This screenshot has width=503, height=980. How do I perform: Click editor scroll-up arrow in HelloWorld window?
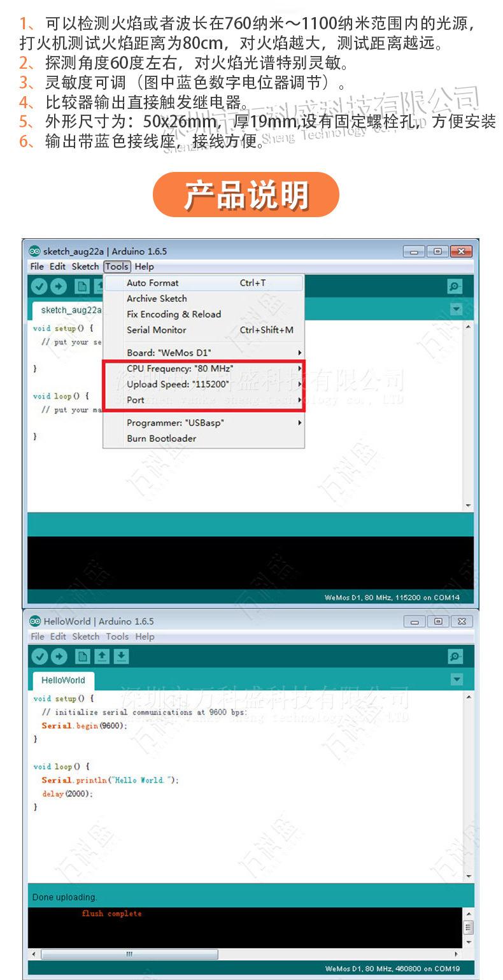tap(469, 697)
